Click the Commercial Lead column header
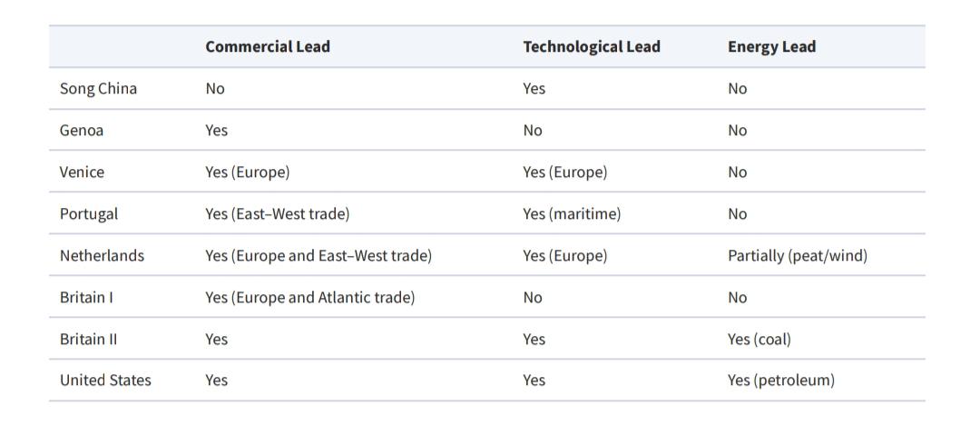 point(268,46)
